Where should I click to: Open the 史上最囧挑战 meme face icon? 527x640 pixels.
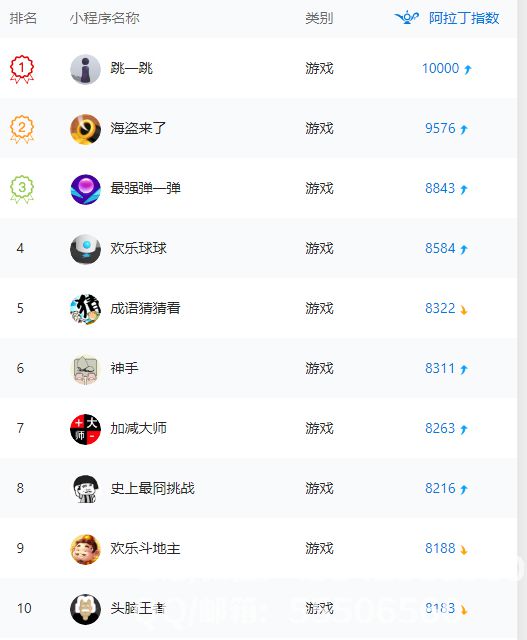click(85, 489)
